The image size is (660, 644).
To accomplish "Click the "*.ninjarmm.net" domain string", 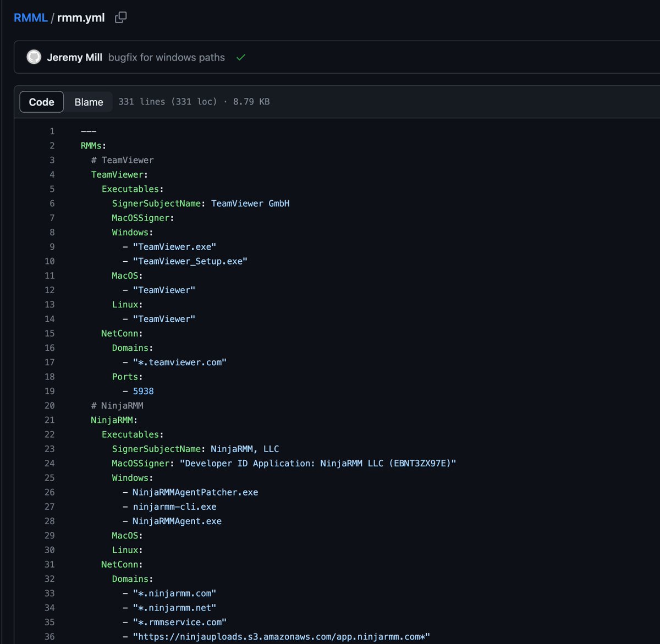I will 174,608.
